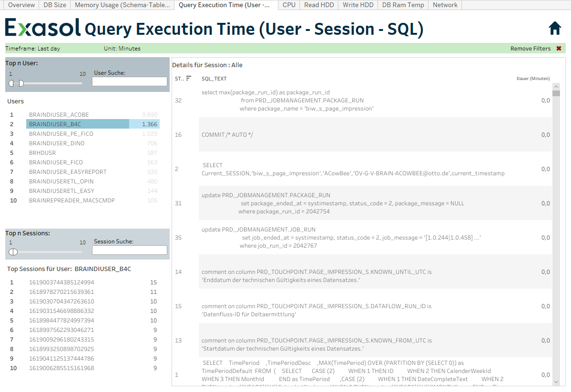
Task: Select session 1619003744385124994
Action: pyautogui.click(x=61, y=282)
